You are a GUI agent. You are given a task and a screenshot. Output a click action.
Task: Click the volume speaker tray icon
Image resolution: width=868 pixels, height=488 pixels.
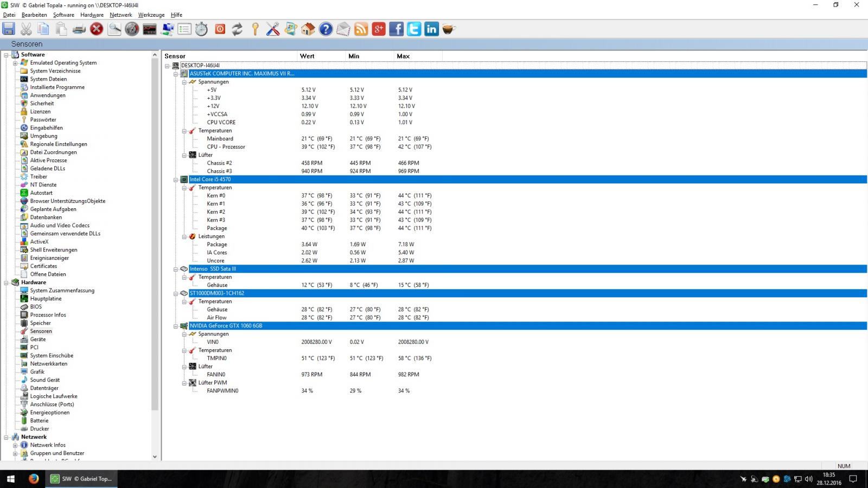pos(808,479)
